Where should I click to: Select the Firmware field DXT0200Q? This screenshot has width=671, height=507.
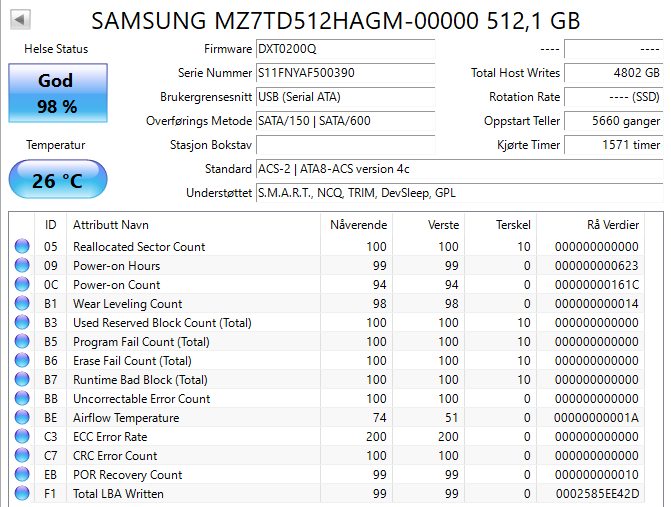(x=345, y=49)
